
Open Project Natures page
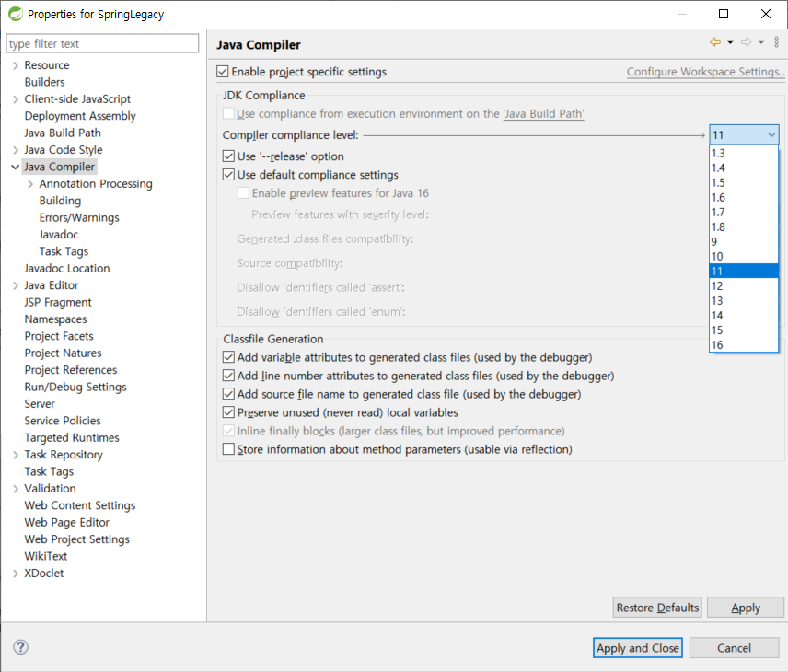[x=63, y=353]
